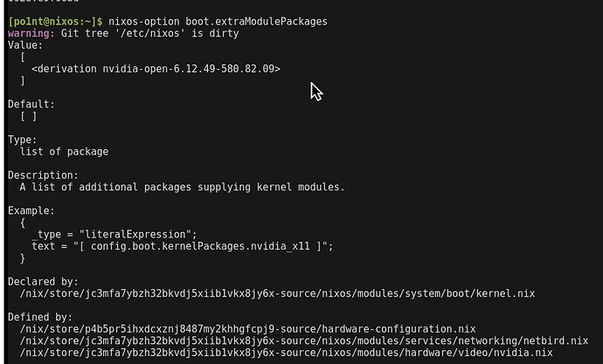Click the 'list of package' text
This screenshot has width=603, height=364.
64,152
